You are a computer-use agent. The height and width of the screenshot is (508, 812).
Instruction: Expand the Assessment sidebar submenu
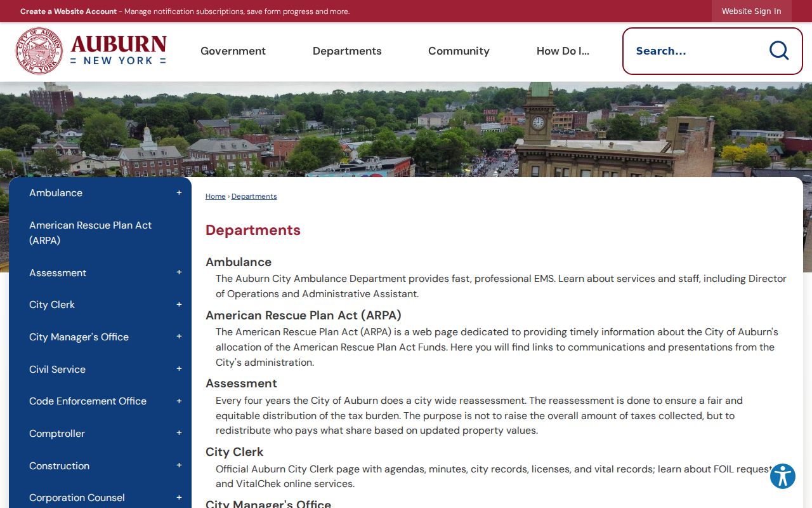pos(179,272)
